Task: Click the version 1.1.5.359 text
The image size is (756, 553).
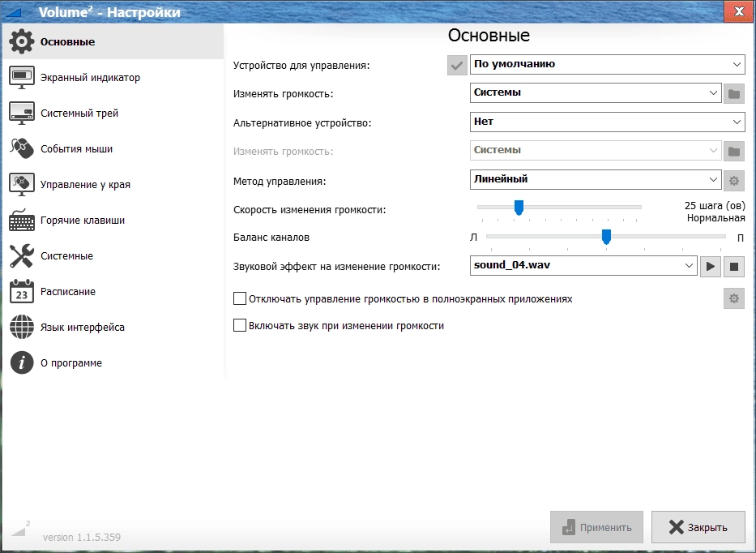Action: 82,537
